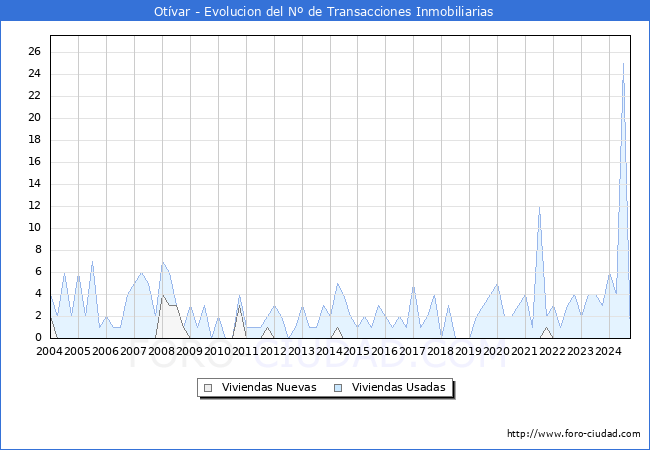Click the 2009 x-axis year label
650x450 pixels.
coord(189,351)
